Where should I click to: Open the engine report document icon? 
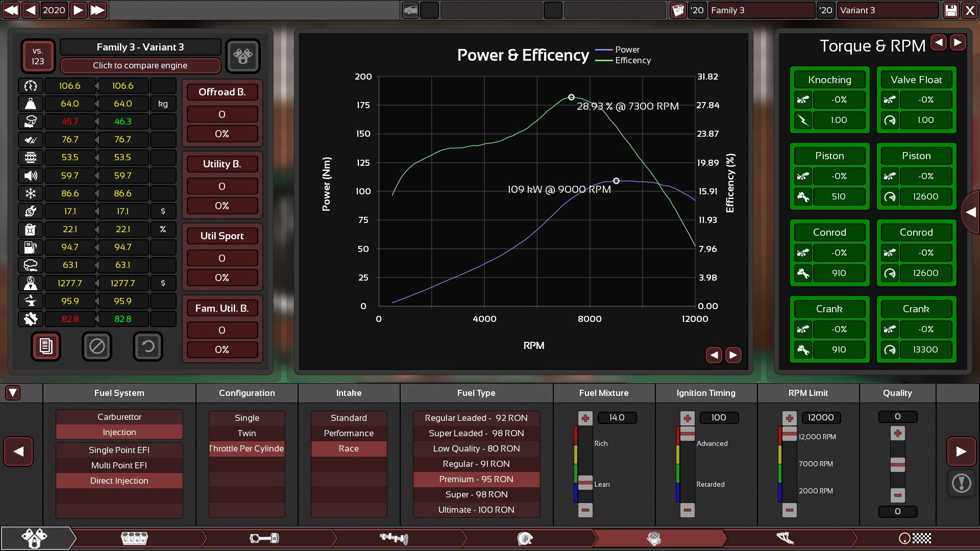click(46, 346)
